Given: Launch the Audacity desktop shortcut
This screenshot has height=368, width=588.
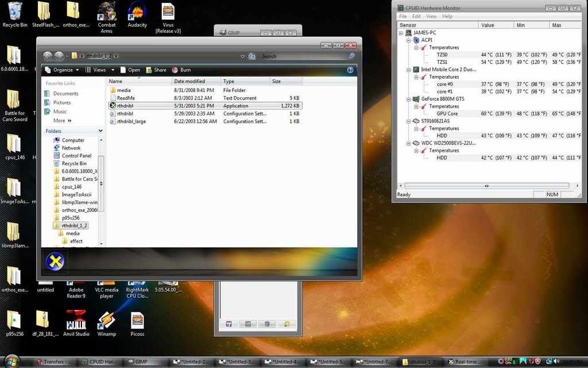Looking at the screenshot, I should pyautogui.click(x=137, y=14).
